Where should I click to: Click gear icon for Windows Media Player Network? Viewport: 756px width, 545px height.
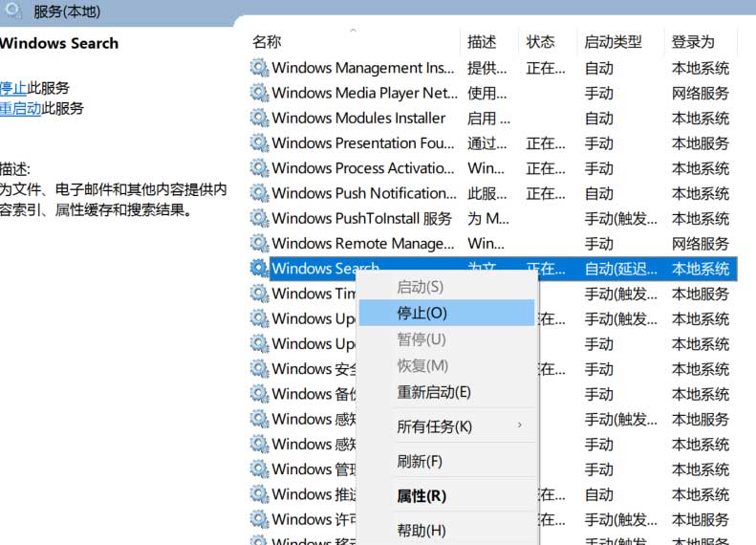click(259, 93)
